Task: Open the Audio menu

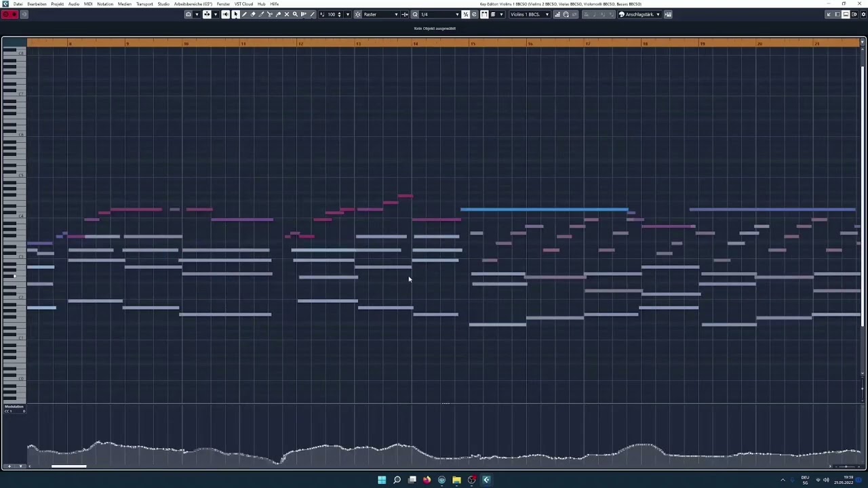Action: coord(73,4)
